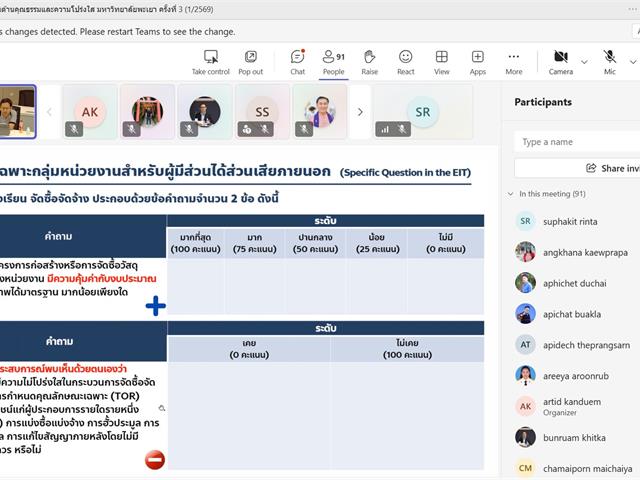
Task: Select participant bunruam khitka
Action: pos(573,438)
